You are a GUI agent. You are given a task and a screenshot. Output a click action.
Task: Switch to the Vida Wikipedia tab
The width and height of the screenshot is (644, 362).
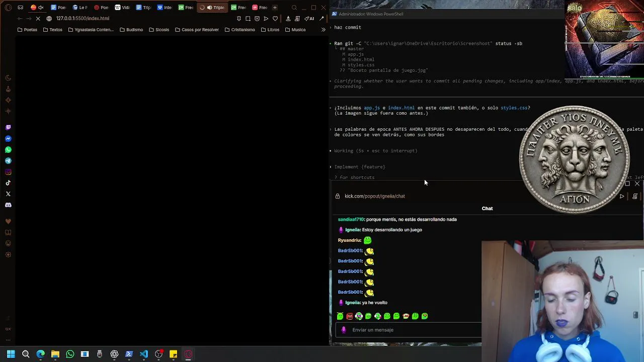(x=122, y=8)
